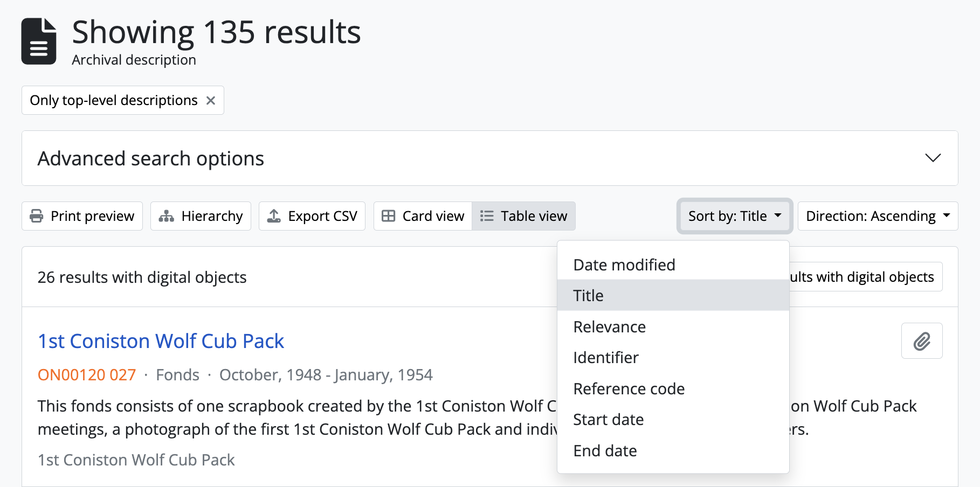Select Identifier from sort menu
Image resolution: width=980 pixels, height=487 pixels.
click(606, 358)
